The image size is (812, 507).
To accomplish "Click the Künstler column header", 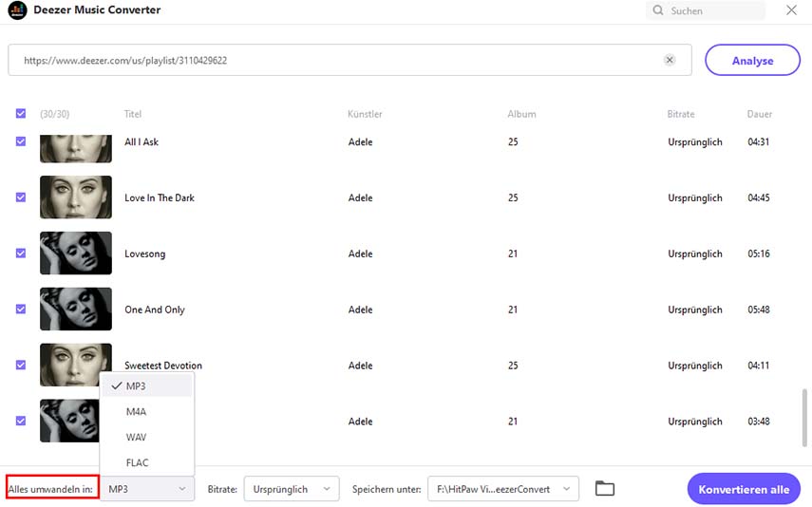I will pos(365,114).
